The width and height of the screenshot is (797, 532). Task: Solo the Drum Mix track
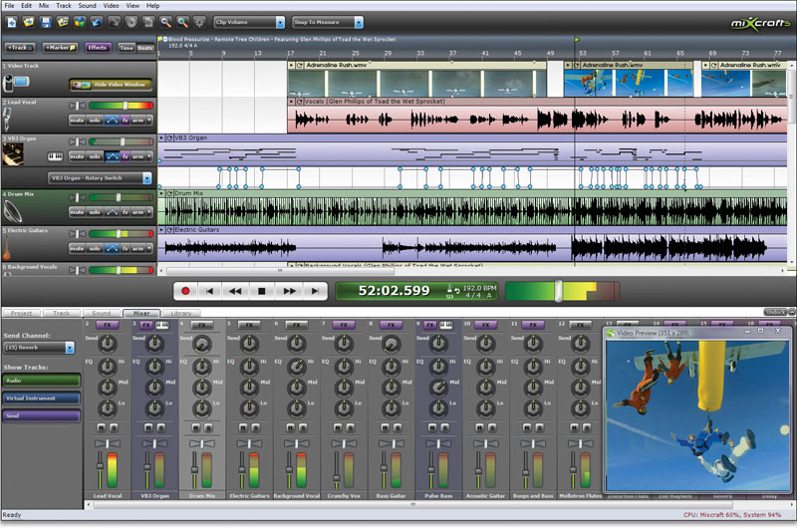click(94, 212)
